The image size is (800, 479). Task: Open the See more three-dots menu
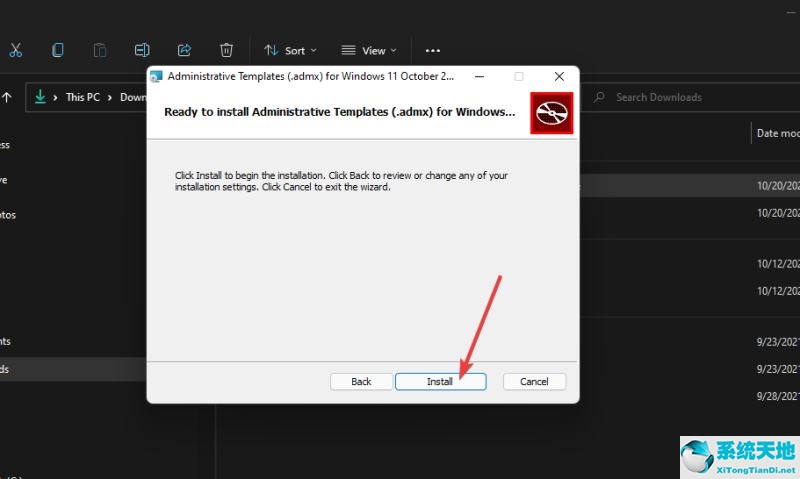(x=433, y=51)
